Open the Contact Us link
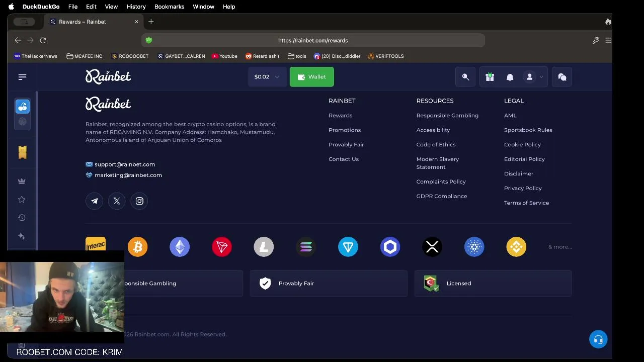 tap(344, 159)
